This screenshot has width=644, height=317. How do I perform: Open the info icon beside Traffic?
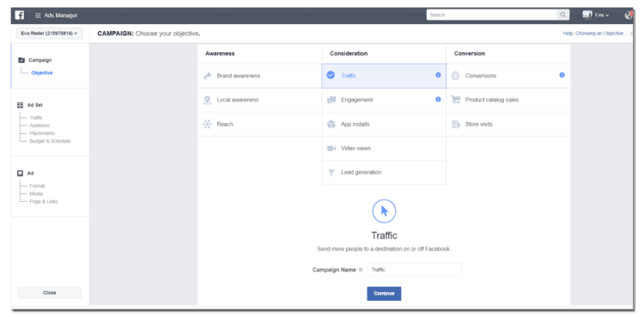(438, 76)
